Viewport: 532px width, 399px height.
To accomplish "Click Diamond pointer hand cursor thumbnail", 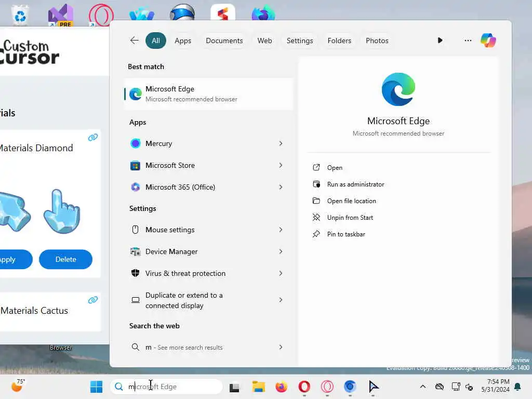I will point(62,211).
